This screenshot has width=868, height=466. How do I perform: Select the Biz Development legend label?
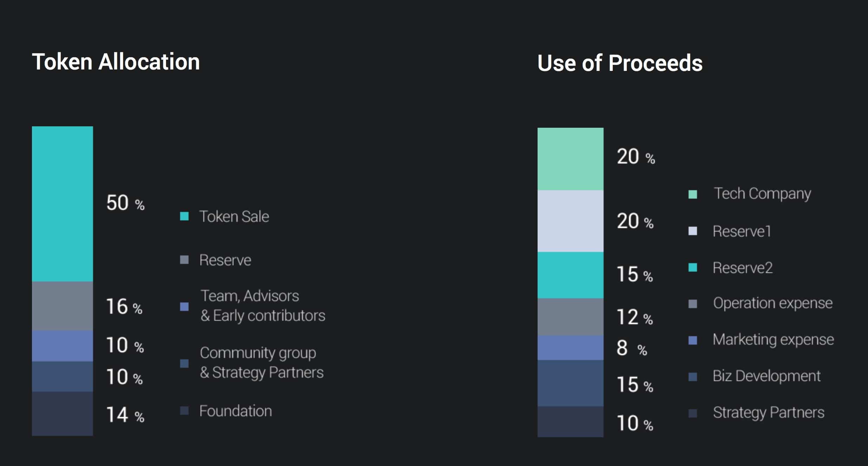pos(767,376)
